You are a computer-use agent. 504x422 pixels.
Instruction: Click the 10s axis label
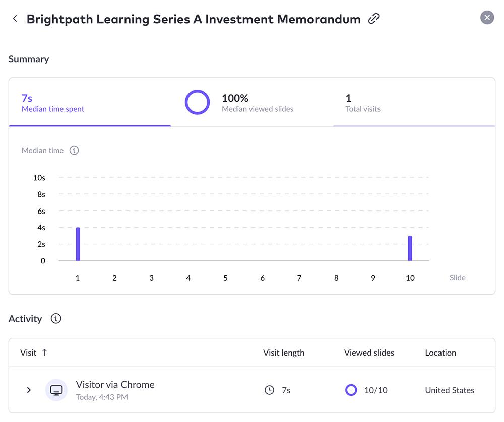(x=39, y=178)
